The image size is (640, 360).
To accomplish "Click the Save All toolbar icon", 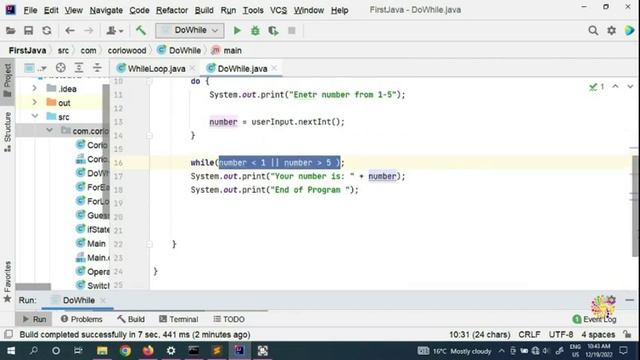I will (29, 31).
